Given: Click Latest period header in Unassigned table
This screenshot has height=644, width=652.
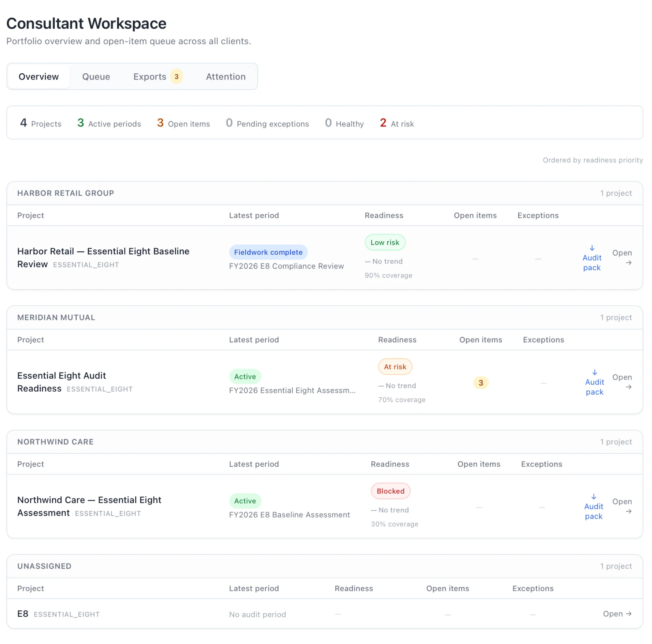Looking at the screenshot, I should [254, 588].
